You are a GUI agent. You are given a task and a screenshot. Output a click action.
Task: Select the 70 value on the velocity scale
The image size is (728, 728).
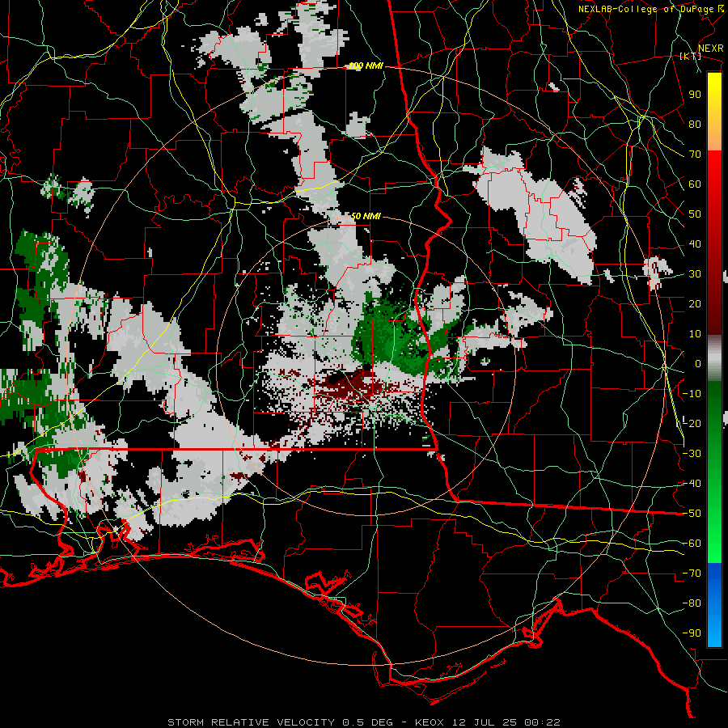point(695,154)
